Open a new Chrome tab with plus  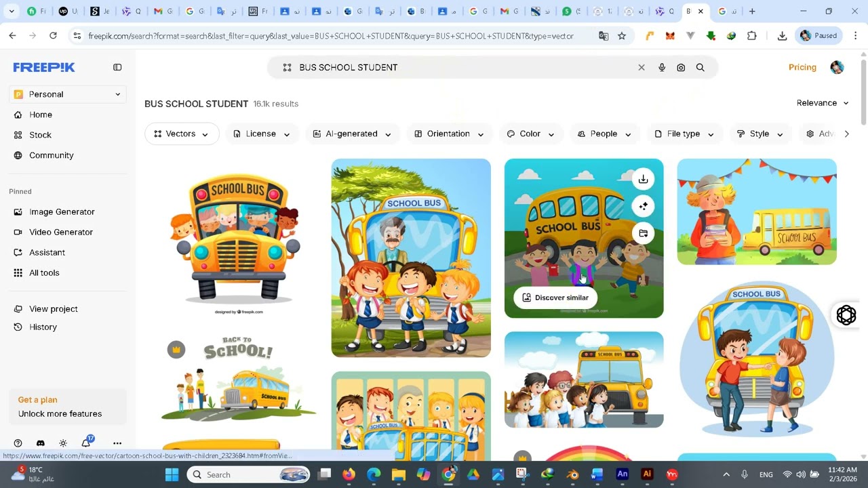click(751, 11)
